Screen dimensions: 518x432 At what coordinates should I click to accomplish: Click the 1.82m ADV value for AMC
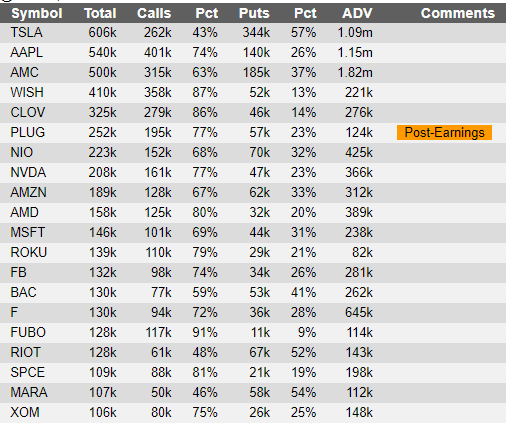[x=355, y=73]
